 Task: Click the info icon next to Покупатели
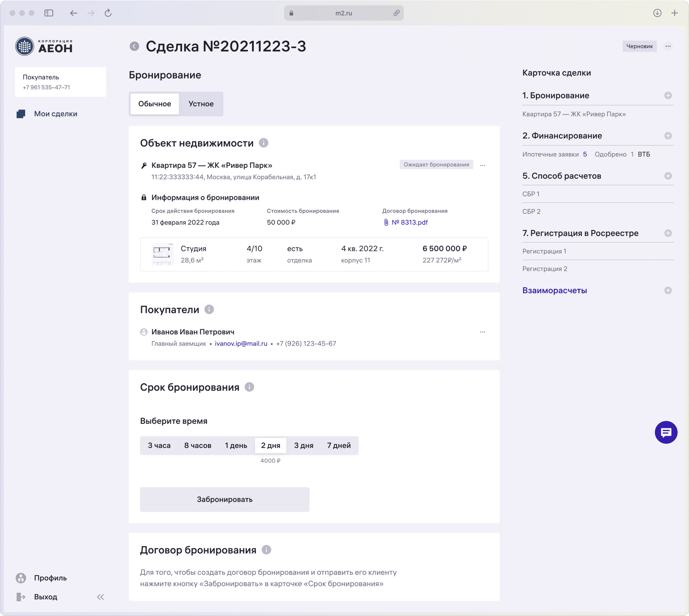pos(209,309)
